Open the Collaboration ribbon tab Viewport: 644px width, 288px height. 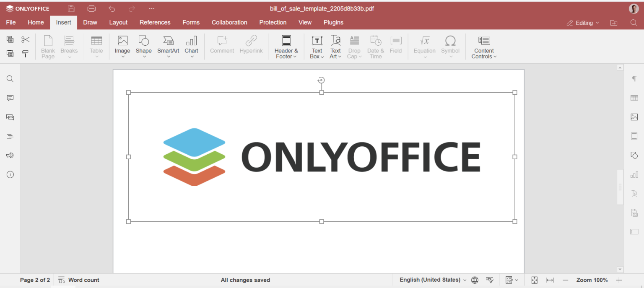[229, 22]
